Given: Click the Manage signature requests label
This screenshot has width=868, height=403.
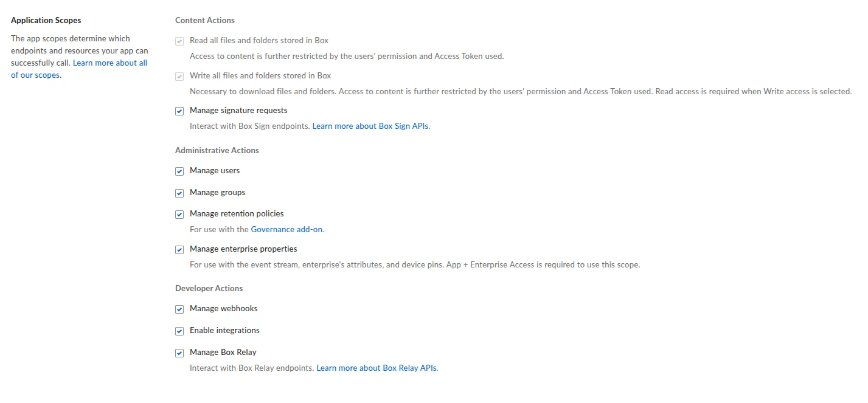Looking at the screenshot, I should [x=238, y=111].
